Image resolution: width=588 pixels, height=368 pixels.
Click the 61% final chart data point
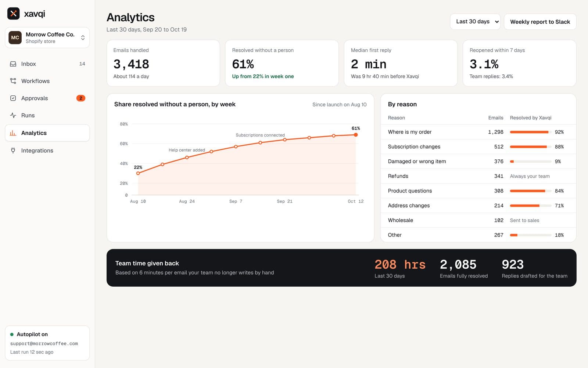pos(356,135)
